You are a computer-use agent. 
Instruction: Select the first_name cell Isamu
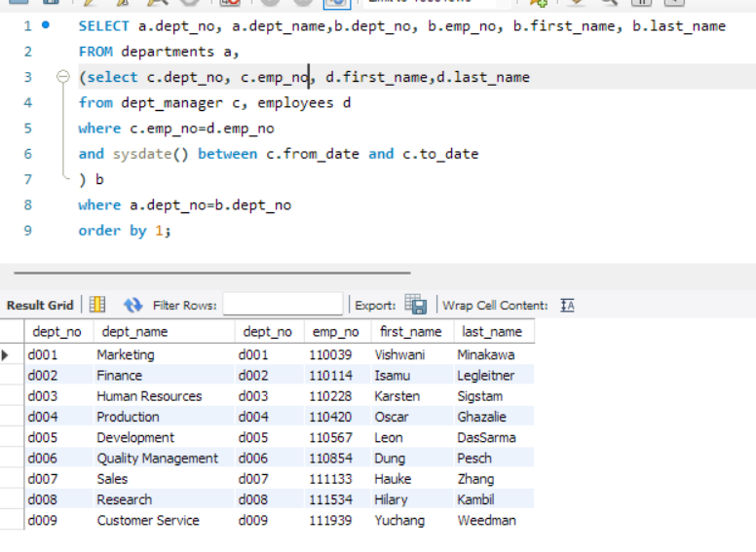413,375
